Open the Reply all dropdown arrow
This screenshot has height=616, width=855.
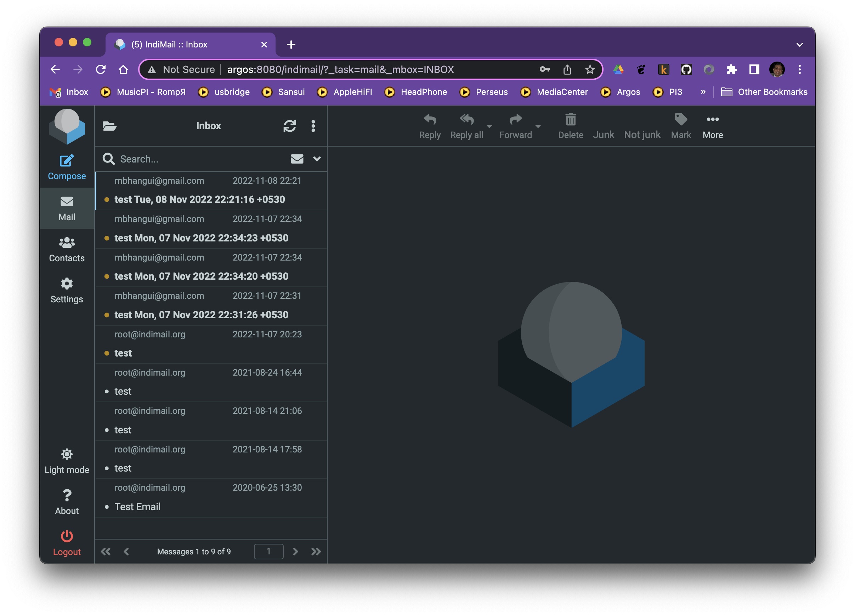click(489, 126)
